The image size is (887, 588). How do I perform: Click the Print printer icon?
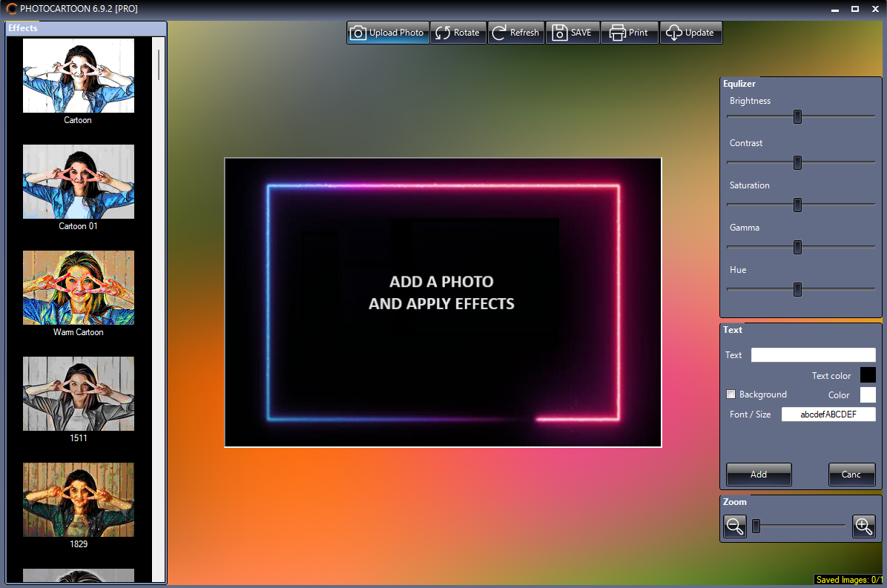pyautogui.click(x=617, y=33)
